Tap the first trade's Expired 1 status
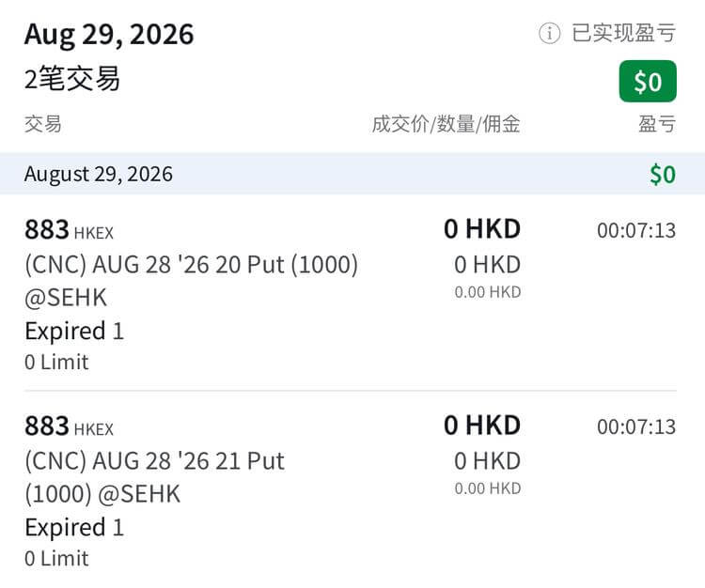Screen dimensions: 705x588 (x=74, y=331)
